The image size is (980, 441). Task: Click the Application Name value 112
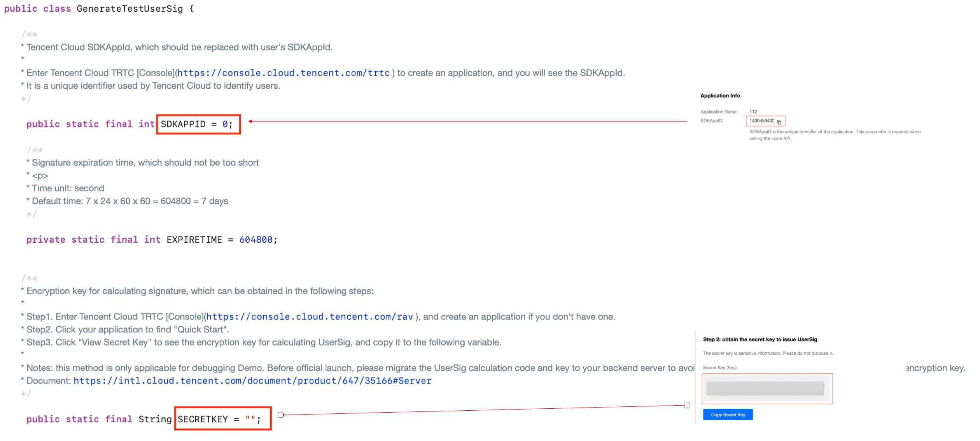tap(753, 112)
